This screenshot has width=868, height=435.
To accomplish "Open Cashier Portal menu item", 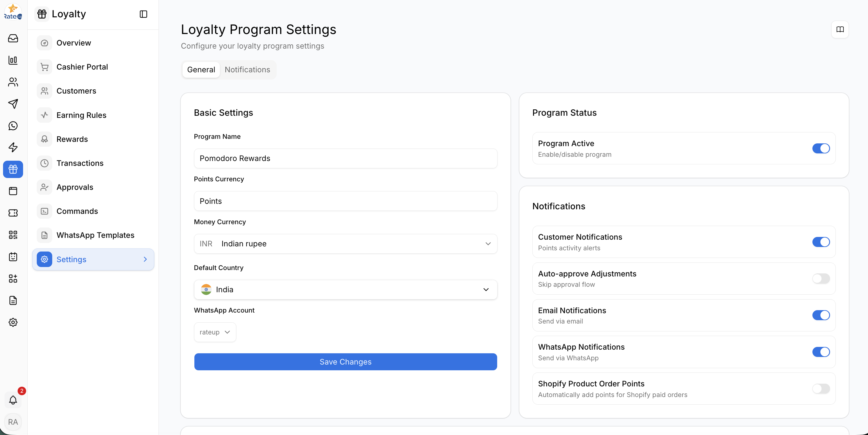I will point(93,67).
